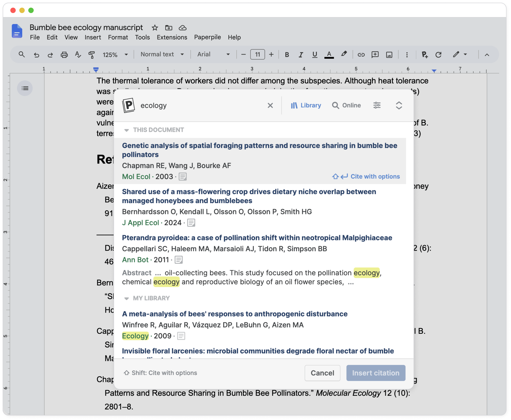Viewport: 511px width, 420px height.
Task: Increase the font size with the plus button
Action: click(x=271, y=55)
